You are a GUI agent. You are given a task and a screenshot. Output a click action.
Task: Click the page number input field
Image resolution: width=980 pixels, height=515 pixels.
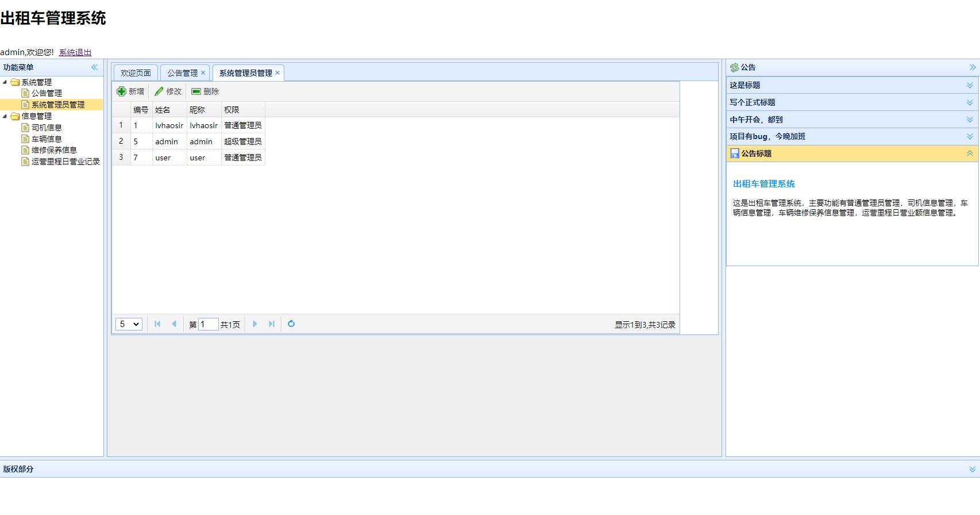(209, 324)
